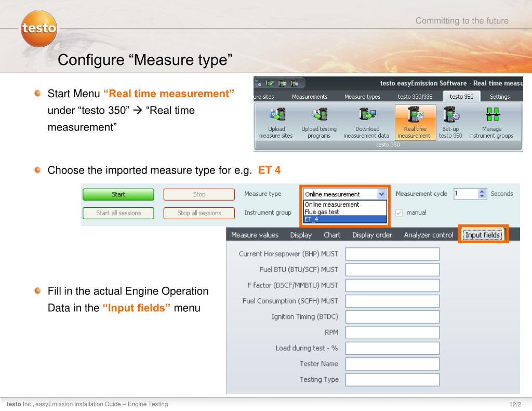Select the Download measurement data icon
The width and height of the screenshot is (532, 411).
366,123
